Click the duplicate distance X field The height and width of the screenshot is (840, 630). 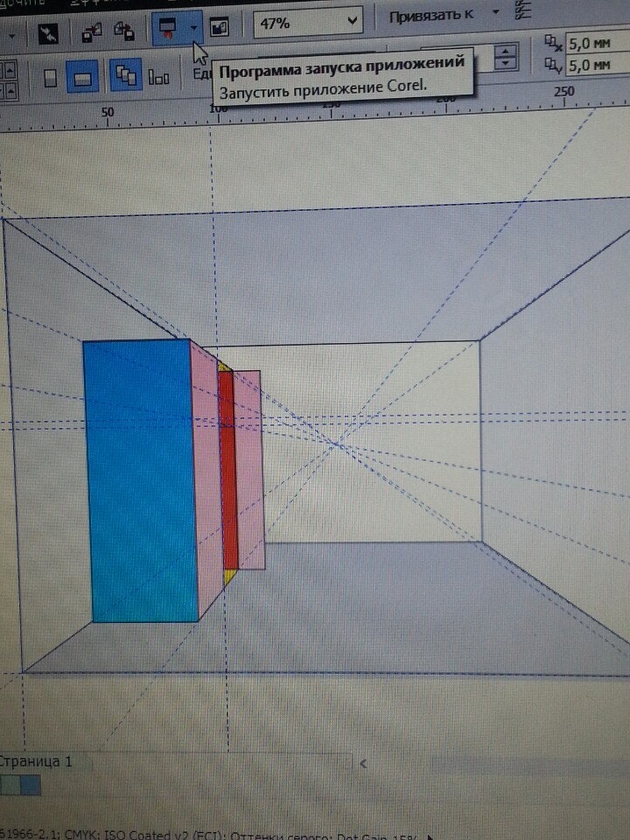(598, 43)
